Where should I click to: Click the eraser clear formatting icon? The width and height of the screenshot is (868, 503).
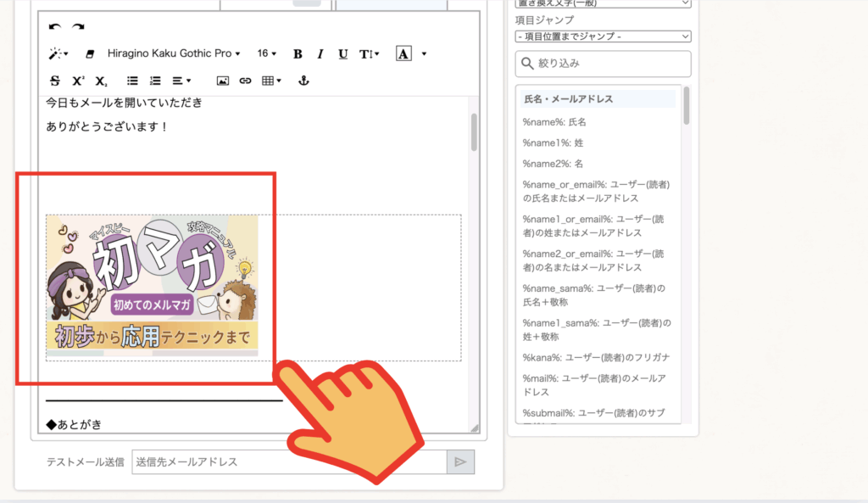(x=90, y=53)
